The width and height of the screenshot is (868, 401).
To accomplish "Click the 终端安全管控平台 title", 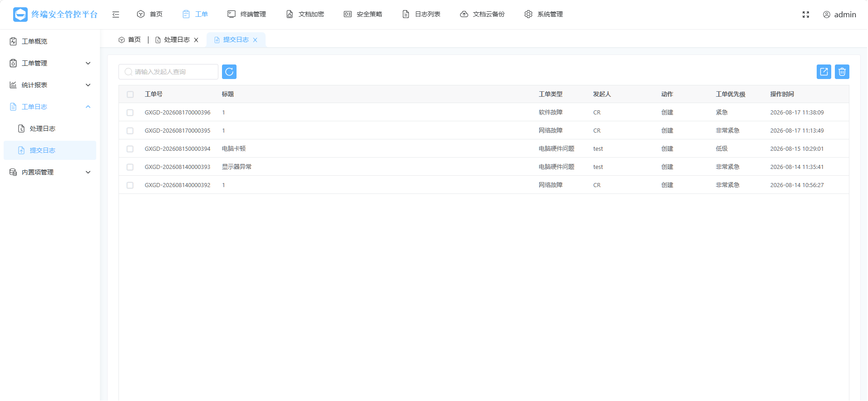I will tap(64, 15).
